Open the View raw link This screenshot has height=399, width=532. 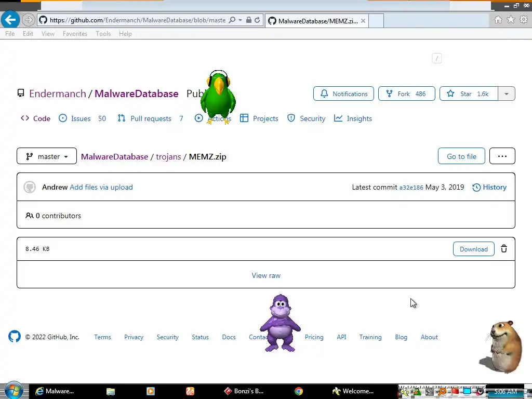click(266, 275)
